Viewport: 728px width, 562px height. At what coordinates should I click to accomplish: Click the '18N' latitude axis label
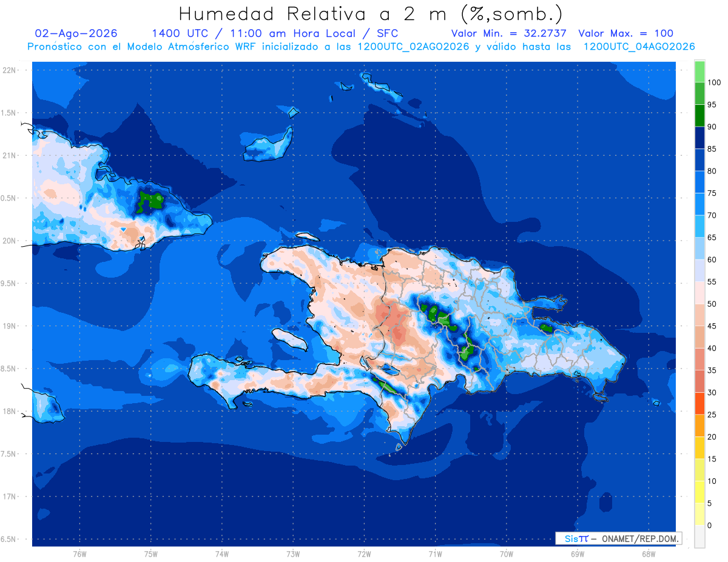point(10,411)
